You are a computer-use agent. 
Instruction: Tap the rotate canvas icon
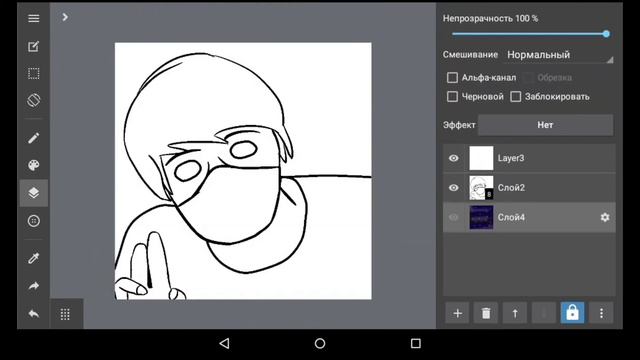coord(34,100)
